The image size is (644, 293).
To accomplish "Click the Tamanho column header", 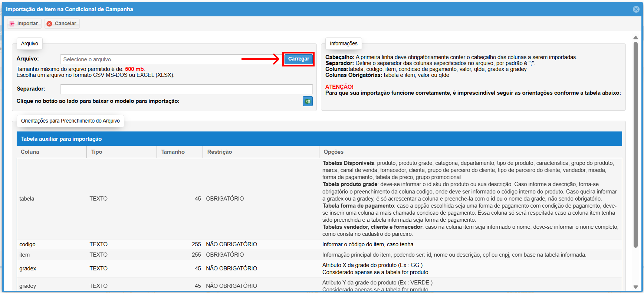I will click(173, 152).
